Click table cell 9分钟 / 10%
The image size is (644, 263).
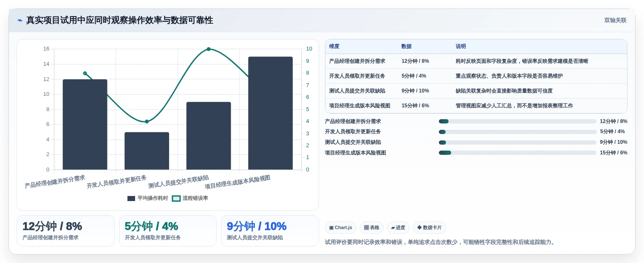tap(415, 91)
